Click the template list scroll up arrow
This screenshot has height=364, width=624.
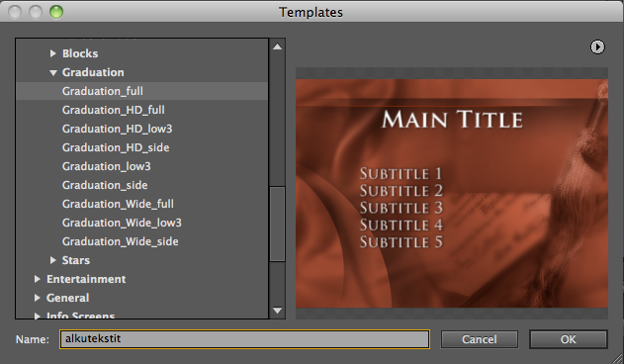click(277, 47)
